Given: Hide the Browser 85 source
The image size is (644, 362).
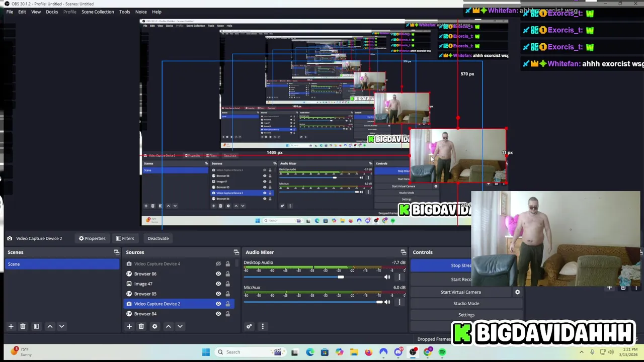Looking at the screenshot, I should pyautogui.click(x=218, y=294).
